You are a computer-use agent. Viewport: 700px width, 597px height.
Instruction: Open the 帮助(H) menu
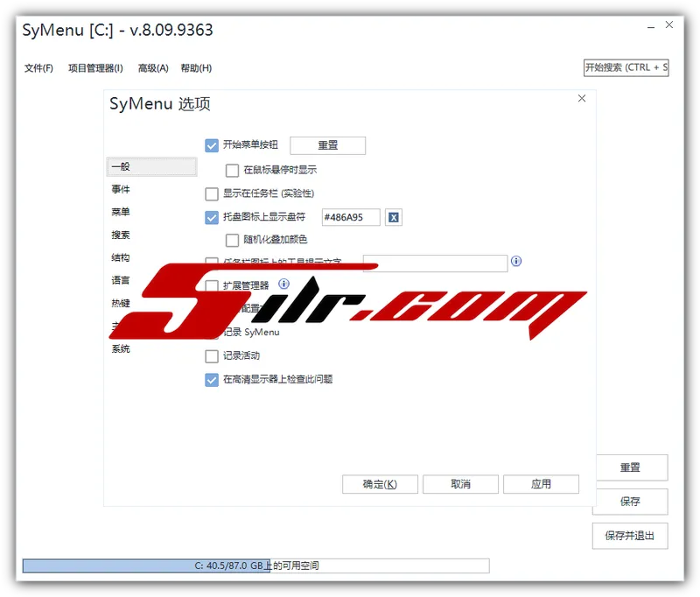click(196, 68)
